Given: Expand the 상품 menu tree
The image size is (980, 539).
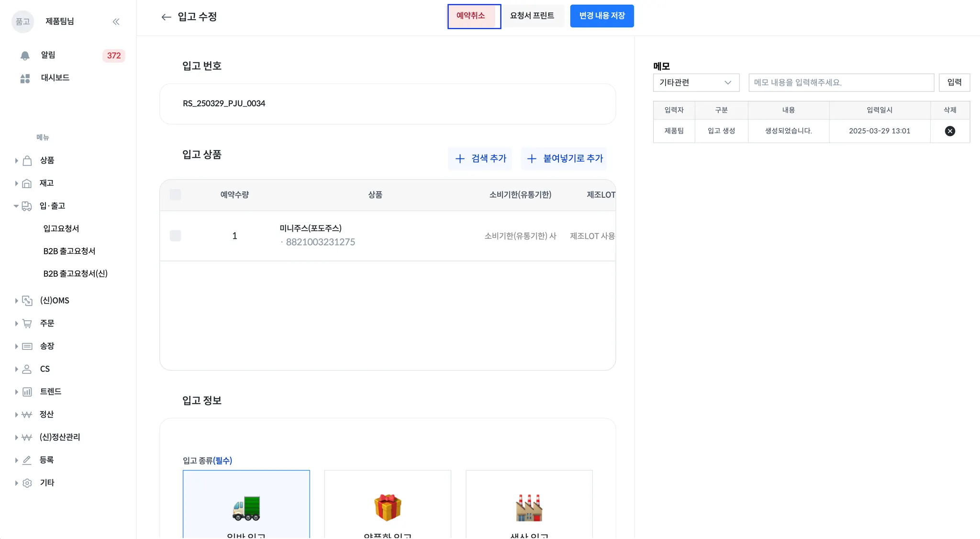Looking at the screenshot, I should [x=16, y=161].
